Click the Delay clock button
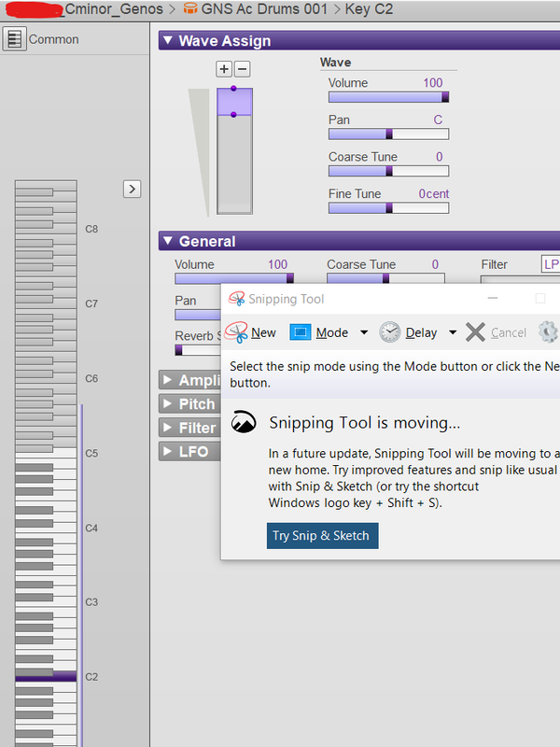Screen dimensions: 560x747 408,332
